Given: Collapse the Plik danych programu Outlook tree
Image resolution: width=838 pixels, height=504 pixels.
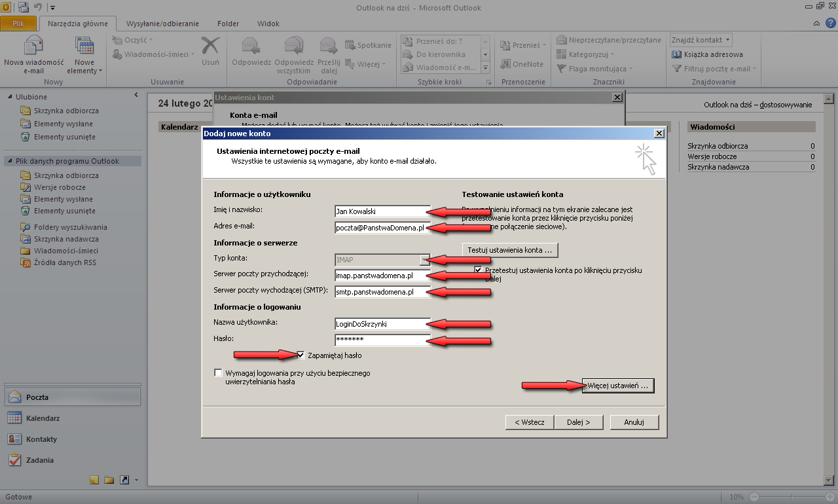Looking at the screenshot, I should (10, 161).
